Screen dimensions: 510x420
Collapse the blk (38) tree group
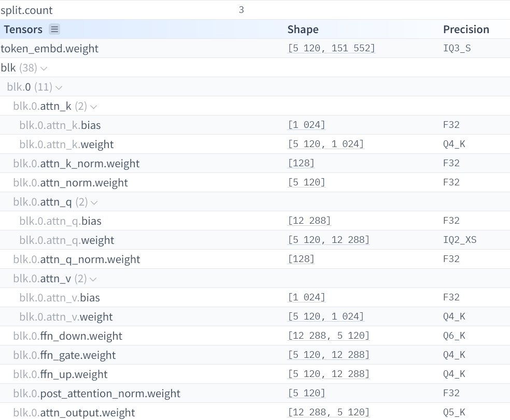click(x=44, y=68)
